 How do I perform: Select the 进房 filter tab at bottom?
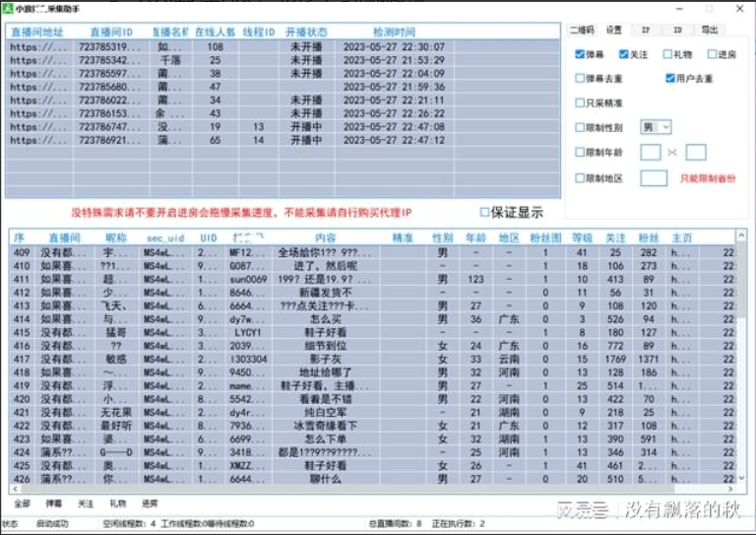point(150,503)
